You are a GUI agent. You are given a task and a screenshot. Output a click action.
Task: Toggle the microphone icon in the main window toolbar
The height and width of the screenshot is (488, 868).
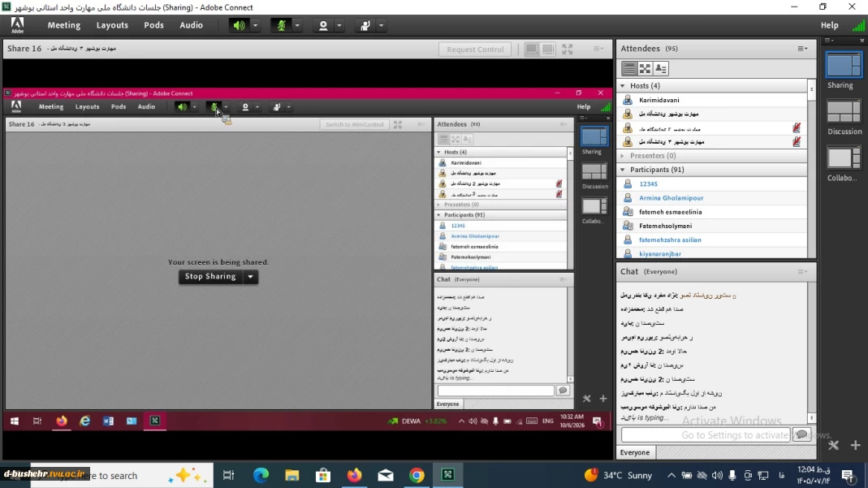point(281,25)
